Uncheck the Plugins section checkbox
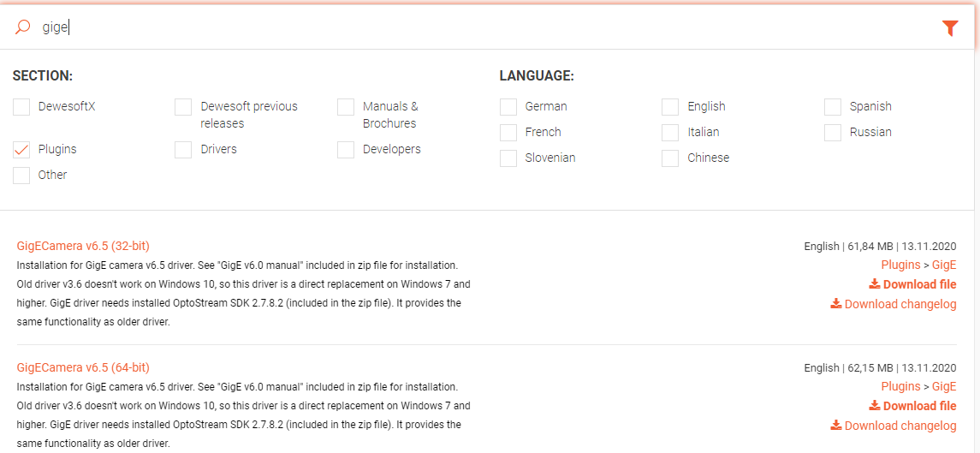980x453 pixels. click(x=21, y=150)
